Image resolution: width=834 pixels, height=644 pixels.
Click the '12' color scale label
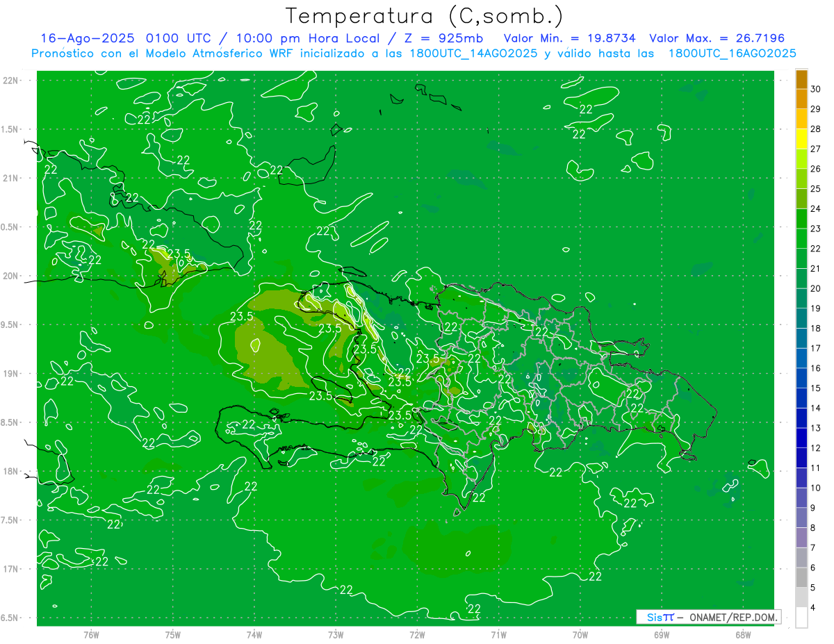pyautogui.click(x=815, y=448)
